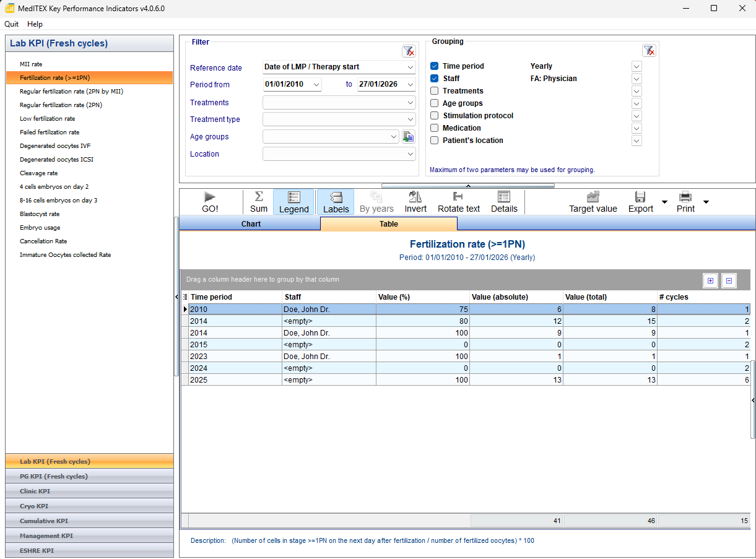Sort by the # cycles column header
Screen dimensions: 756x559
point(703,297)
